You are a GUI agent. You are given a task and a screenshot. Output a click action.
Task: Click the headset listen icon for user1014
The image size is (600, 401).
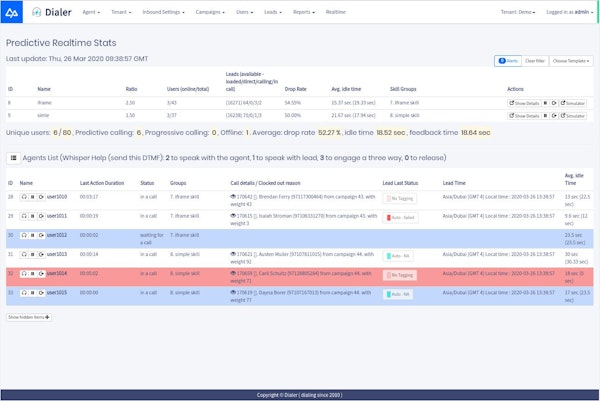[24, 273]
